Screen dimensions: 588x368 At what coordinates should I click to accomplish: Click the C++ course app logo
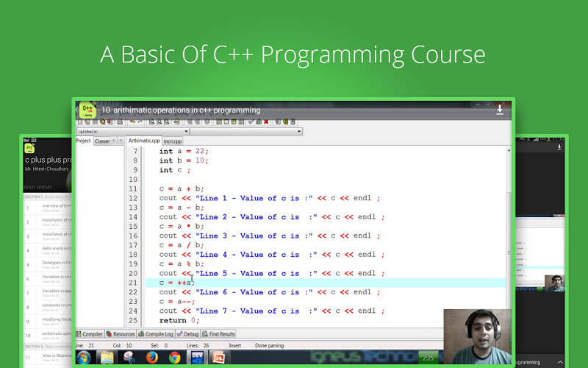(x=87, y=110)
